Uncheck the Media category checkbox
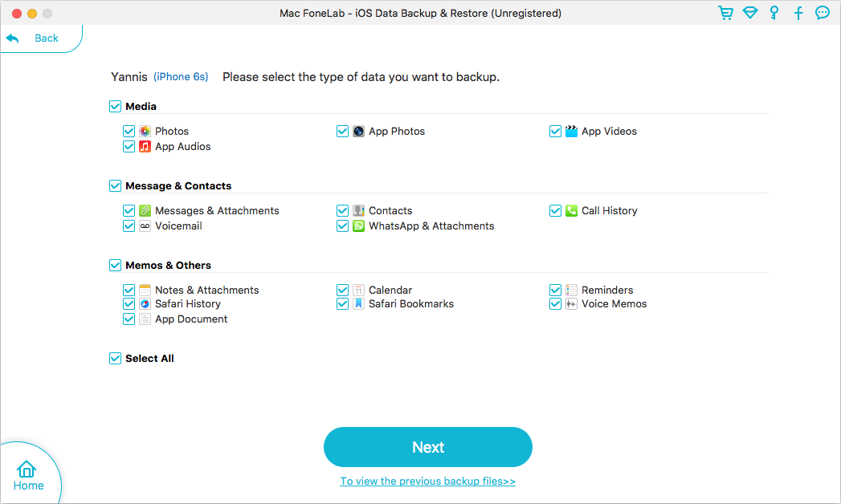 115,106
